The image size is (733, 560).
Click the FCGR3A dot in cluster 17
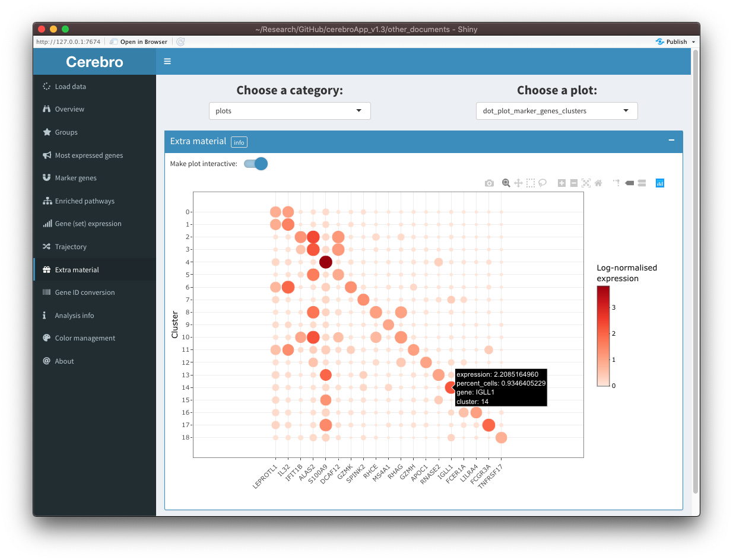(x=488, y=425)
